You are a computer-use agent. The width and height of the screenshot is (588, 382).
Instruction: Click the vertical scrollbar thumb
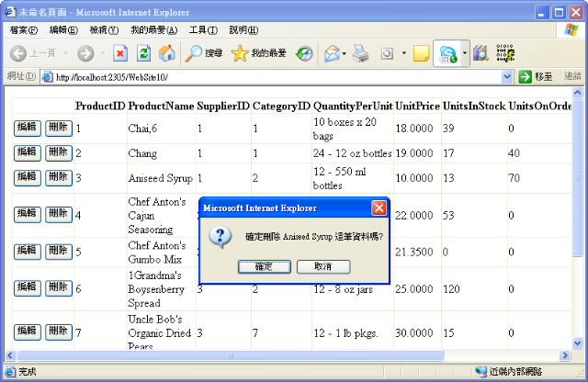pyautogui.click(x=578, y=178)
